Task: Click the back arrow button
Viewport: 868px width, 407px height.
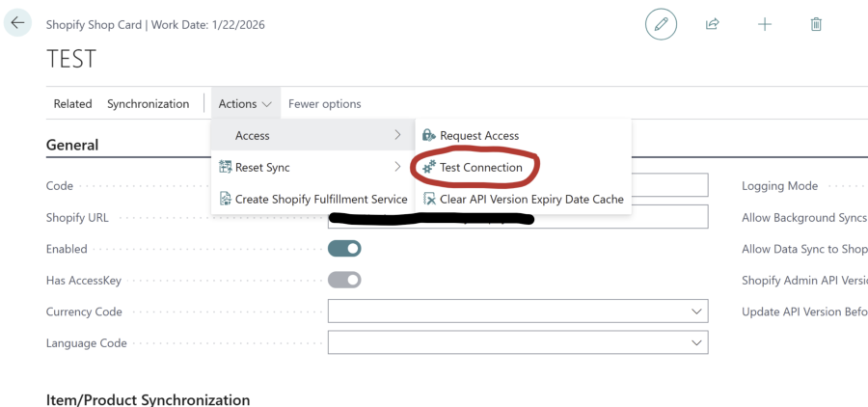Action: click(17, 23)
